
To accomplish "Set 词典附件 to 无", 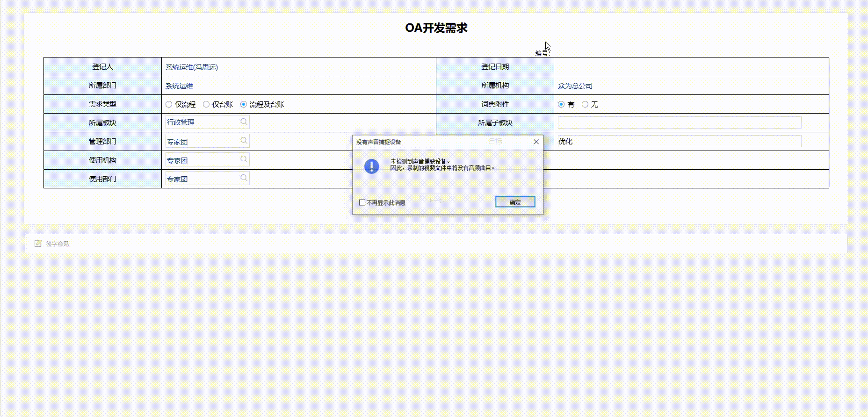I will (585, 104).
